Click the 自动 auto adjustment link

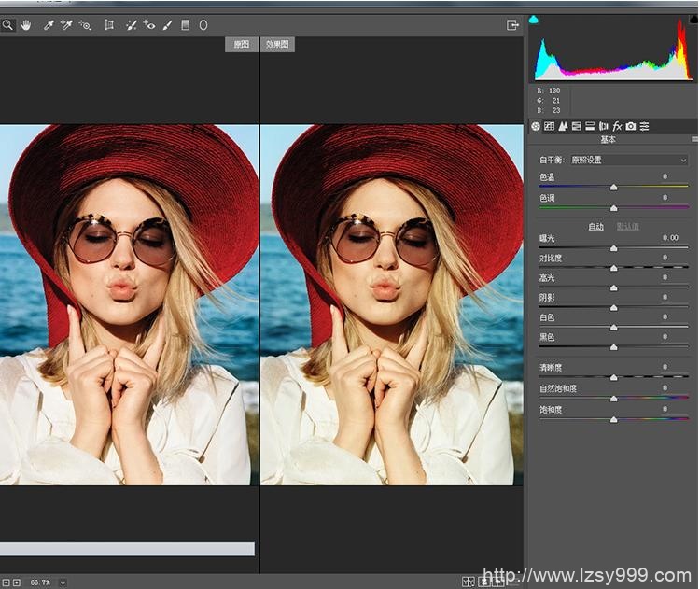tap(595, 226)
